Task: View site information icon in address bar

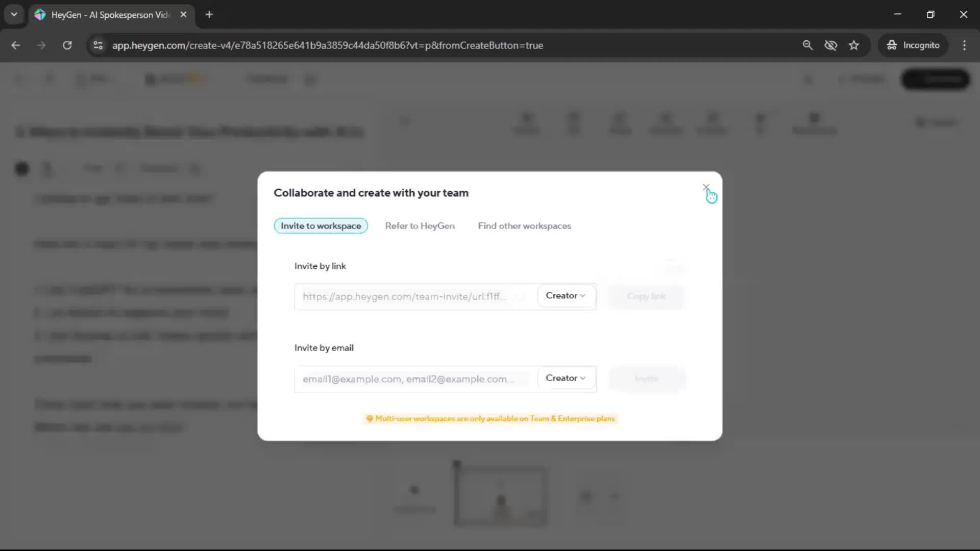Action: coord(98,45)
